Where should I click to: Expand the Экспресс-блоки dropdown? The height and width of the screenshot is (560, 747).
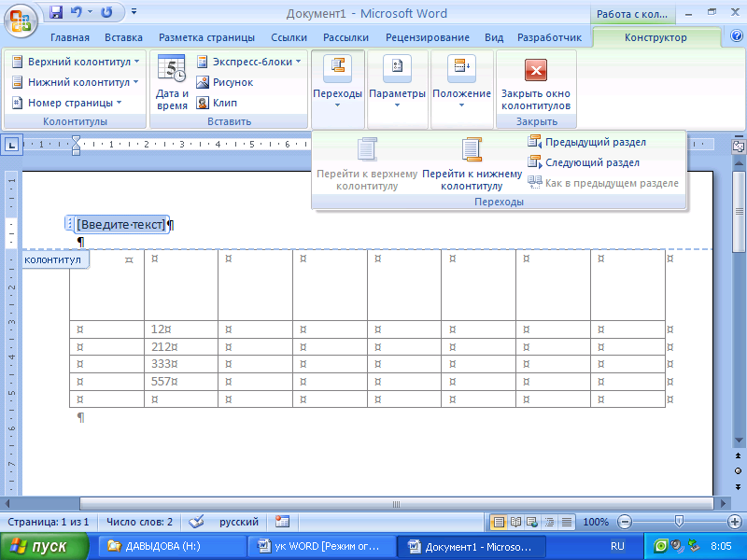tap(298, 62)
